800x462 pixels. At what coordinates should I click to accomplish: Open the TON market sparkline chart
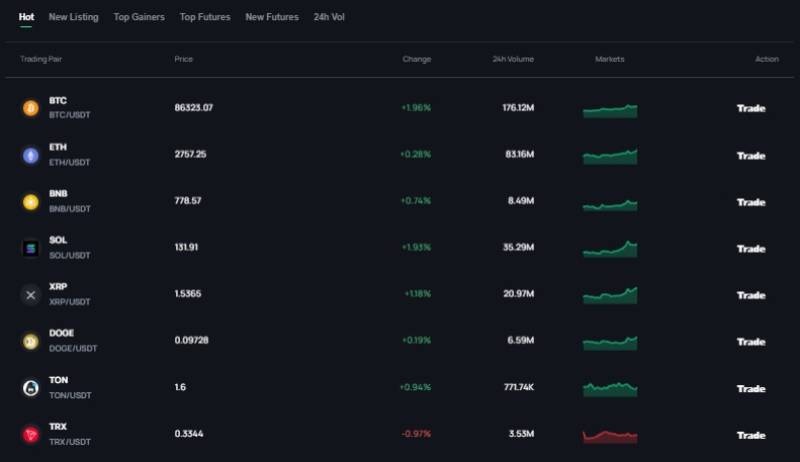tap(610, 389)
